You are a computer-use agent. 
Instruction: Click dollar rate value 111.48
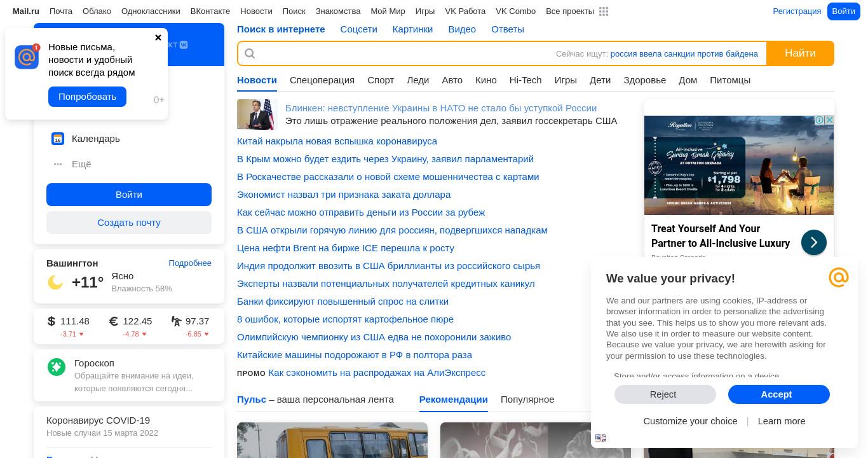point(75,321)
